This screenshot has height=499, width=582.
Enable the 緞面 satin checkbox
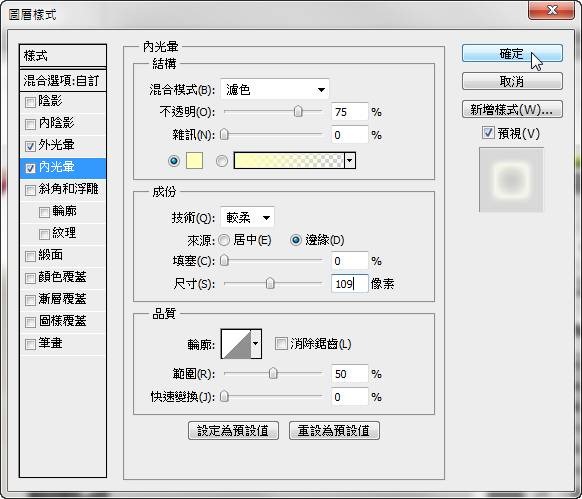coord(30,256)
